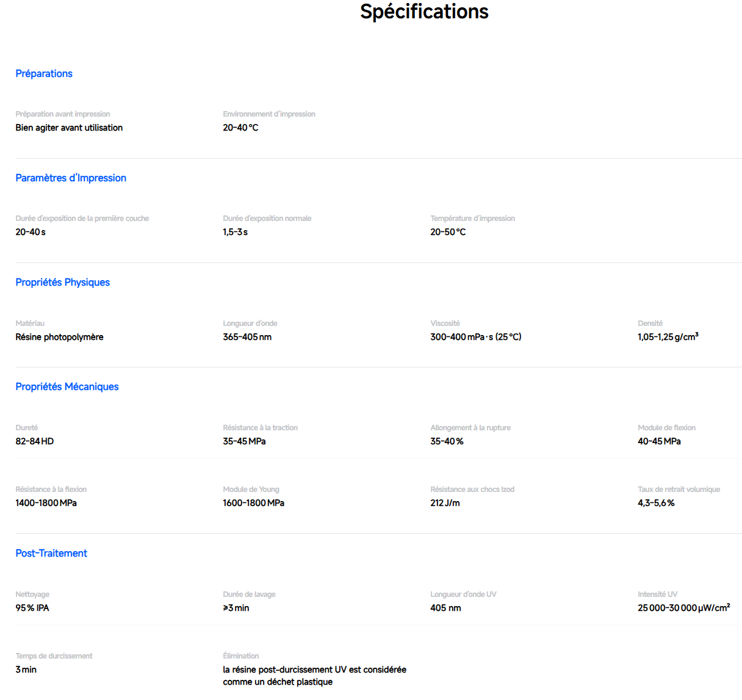Click the 'Bien agiter avant utilisation' text
Screen dimensions: 742x700
pos(69,128)
